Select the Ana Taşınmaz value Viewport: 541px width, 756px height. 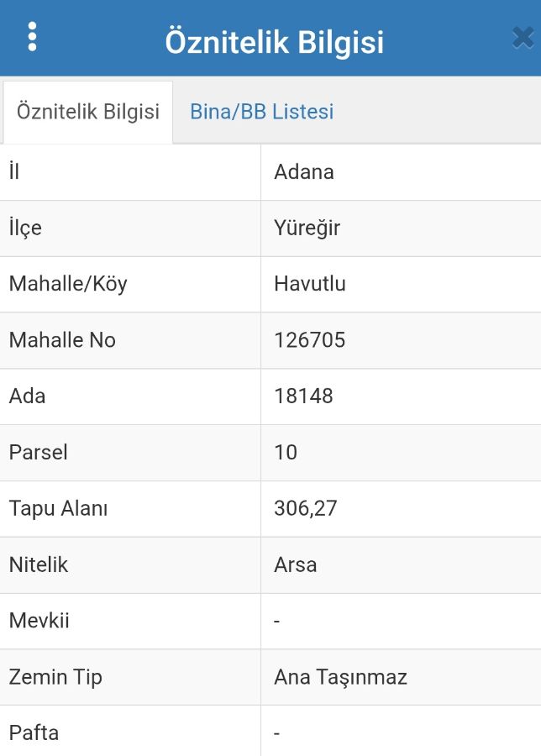tap(341, 677)
